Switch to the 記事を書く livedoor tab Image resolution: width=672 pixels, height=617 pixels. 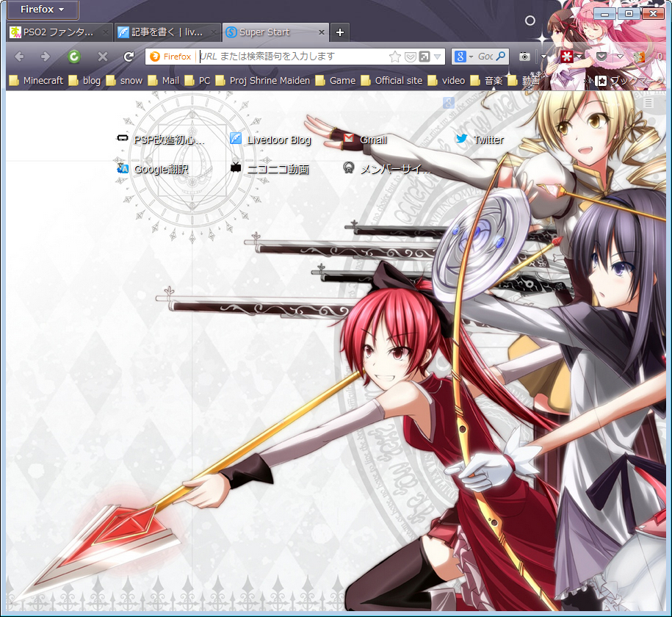pos(167,32)
